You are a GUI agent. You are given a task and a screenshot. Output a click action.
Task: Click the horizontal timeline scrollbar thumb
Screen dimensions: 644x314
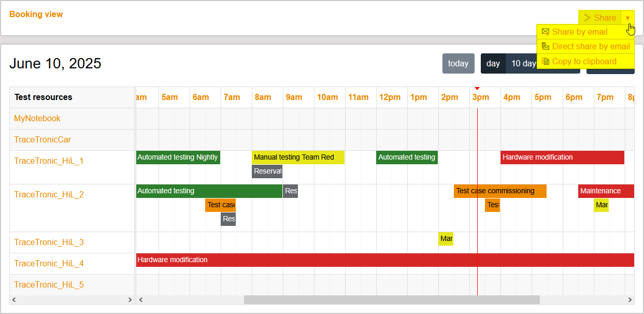point(391,300)
